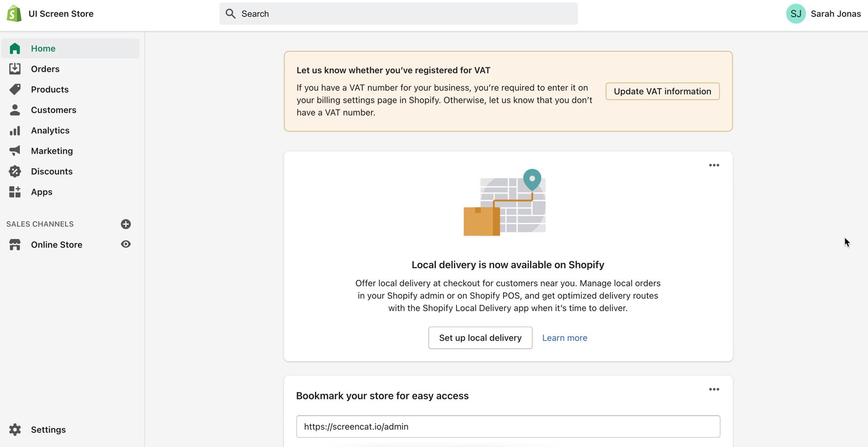
Task: Click the Products tag icon
Action: point(15,89)
